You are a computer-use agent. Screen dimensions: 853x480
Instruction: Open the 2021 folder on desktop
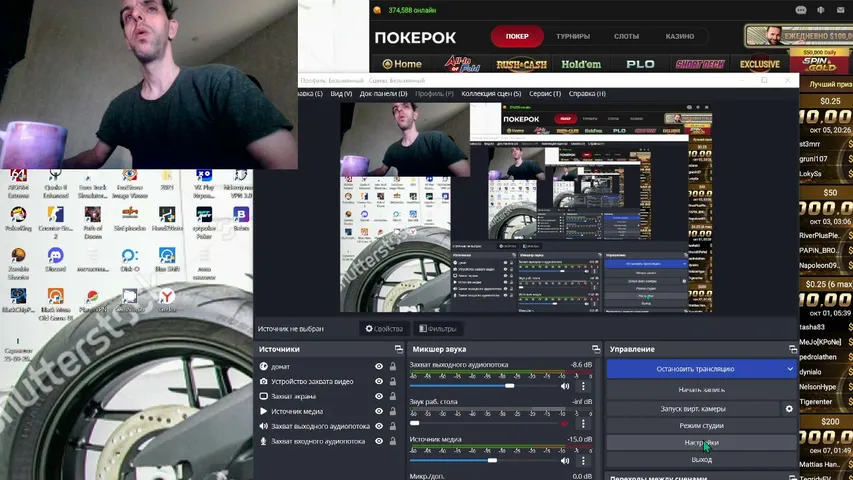(x=166, y=180)
